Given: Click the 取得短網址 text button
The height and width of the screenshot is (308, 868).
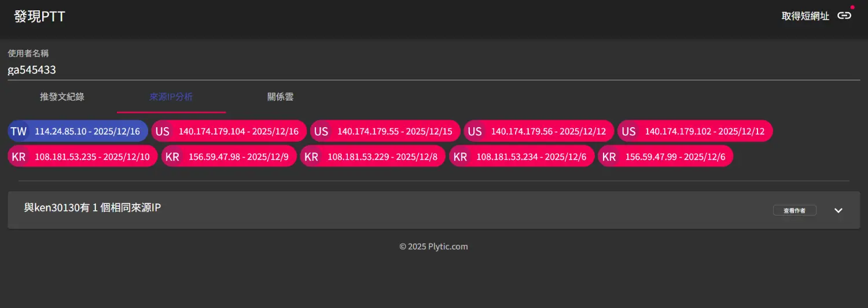Looking at the screenshot, I should pos(805,16).
